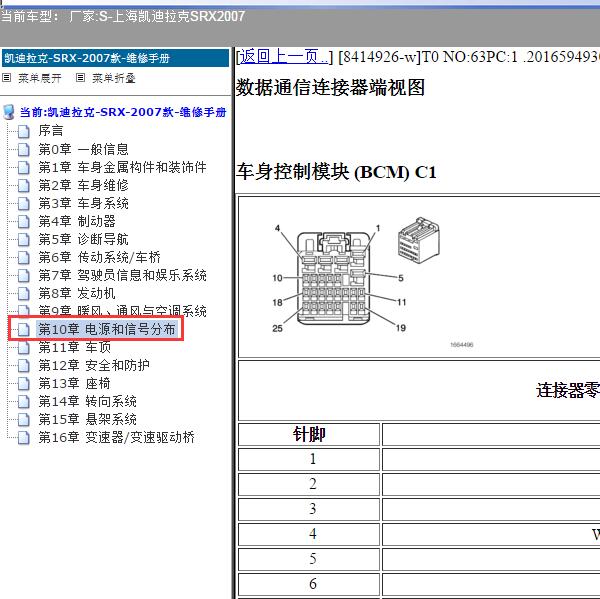Open 第1章 车身金属构件和装饰件
This screenshot has height=599, width=600.
point(122,167)
